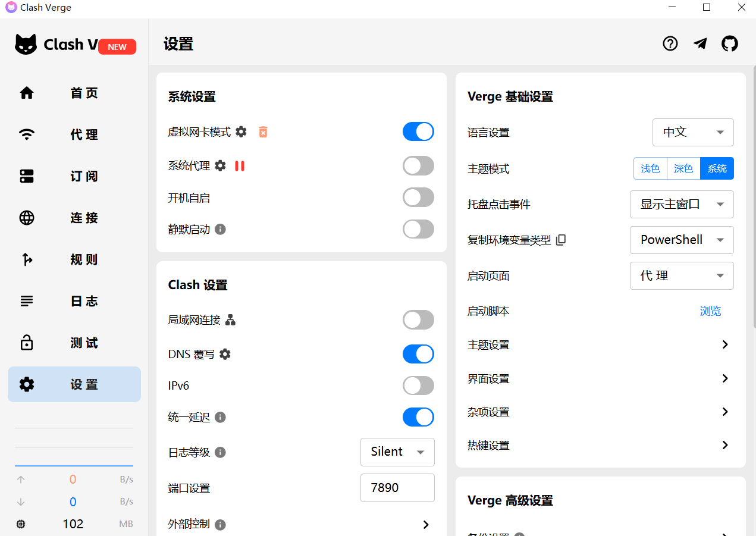The height and width of the screenshot is (536, 756).
Task: Open the 语言设置 dropdown showing 中文
Action: (x=693, y=132)
